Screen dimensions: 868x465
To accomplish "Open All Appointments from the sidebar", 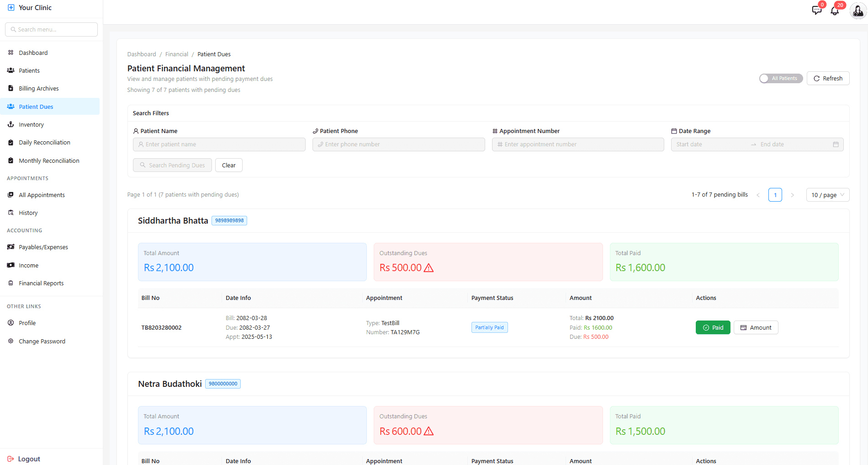I will [42, 194].
